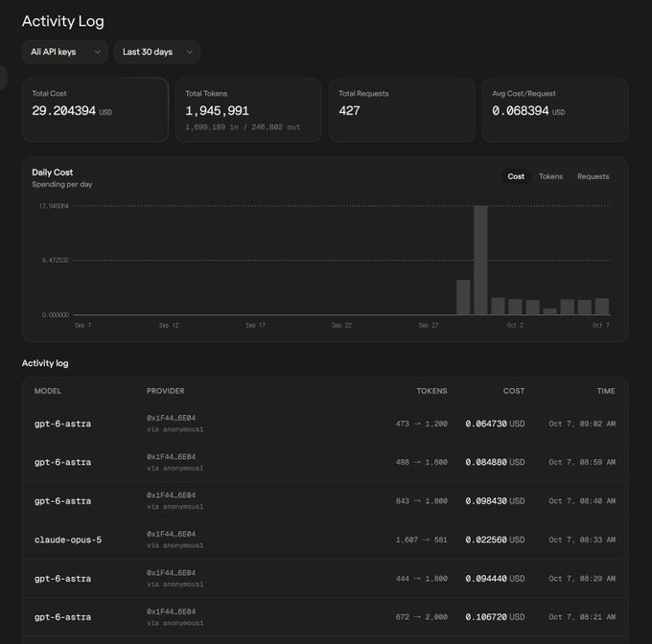Select gpt-6-astra row at 08:59 AM
This screenshot has height=644, width=652.
pos(325,463)
